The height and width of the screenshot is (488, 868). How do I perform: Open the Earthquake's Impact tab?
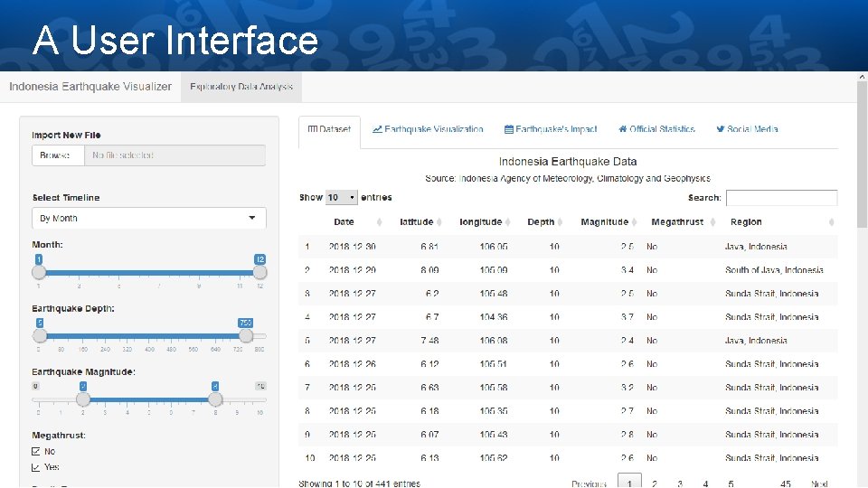point(551,129)
